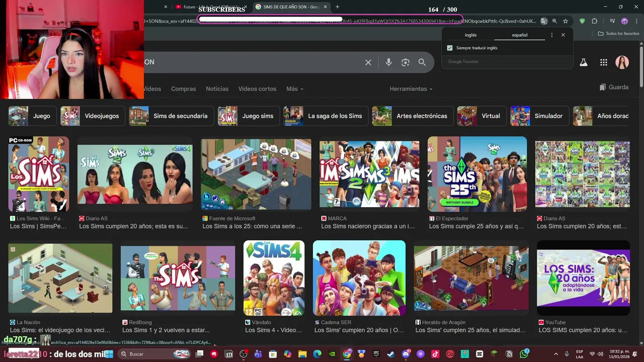Image resolution: width=644 pixels, height=362 pixels.
Task: Clear the Google search box text
Action: point(368,62)
